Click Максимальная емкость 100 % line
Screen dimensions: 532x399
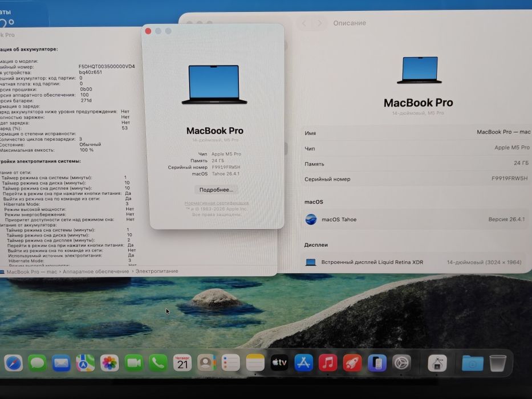pos(47,150)
